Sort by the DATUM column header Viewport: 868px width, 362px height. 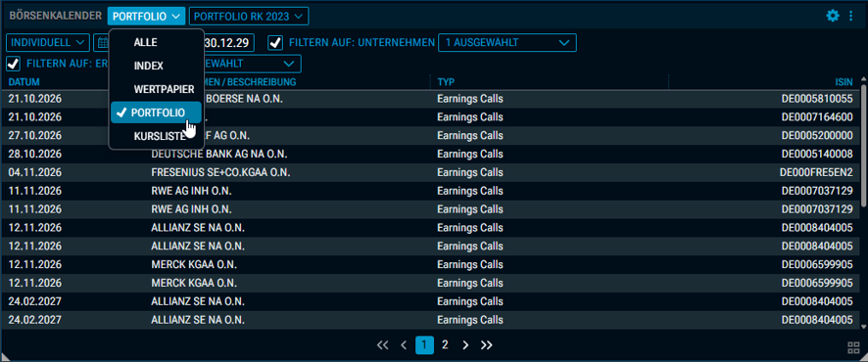click(24, 82)
